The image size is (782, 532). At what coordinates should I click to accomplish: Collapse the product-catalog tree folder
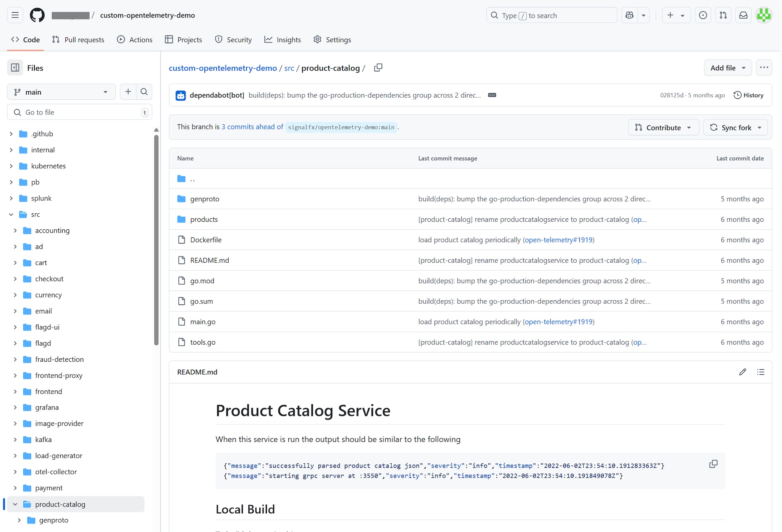(15, 505)
